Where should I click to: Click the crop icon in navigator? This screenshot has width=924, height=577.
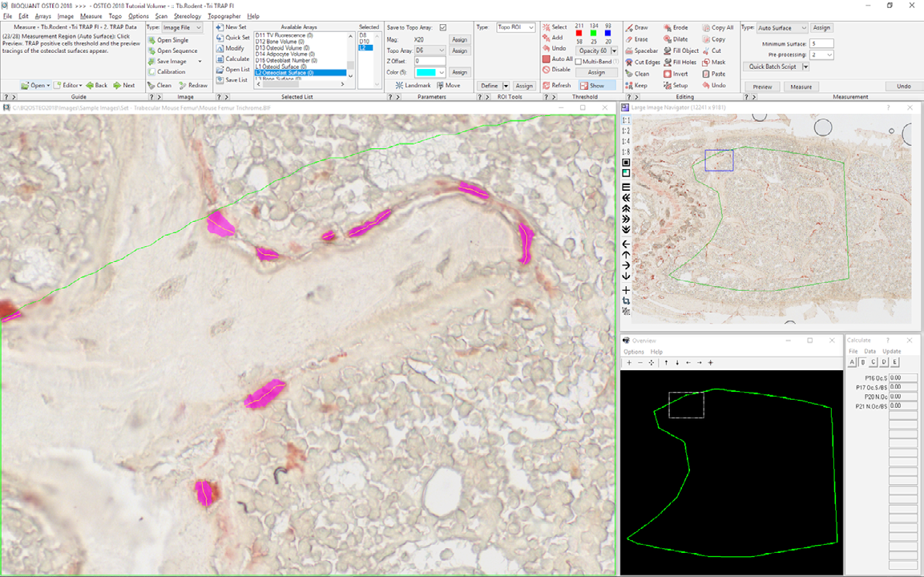click(x=626, y=301)
